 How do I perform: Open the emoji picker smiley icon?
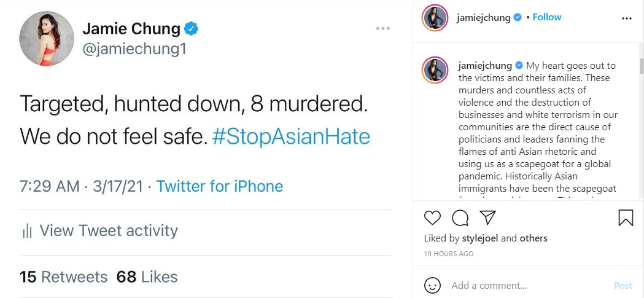433,285
